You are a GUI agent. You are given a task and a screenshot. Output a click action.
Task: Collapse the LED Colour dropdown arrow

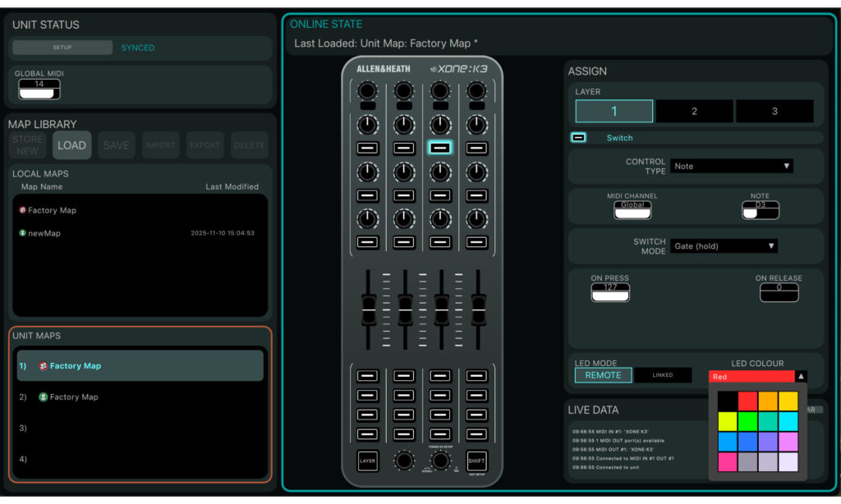(x=801, y=377)
